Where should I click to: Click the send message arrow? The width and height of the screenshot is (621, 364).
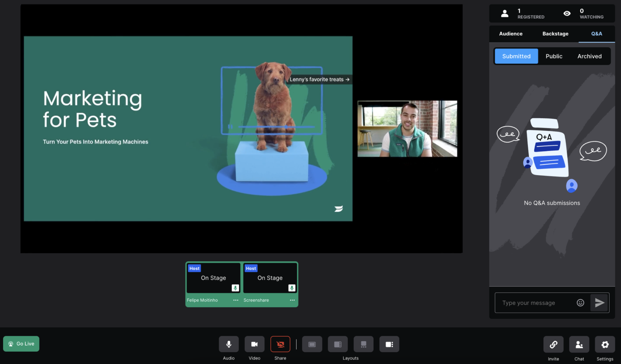point(599,303)
